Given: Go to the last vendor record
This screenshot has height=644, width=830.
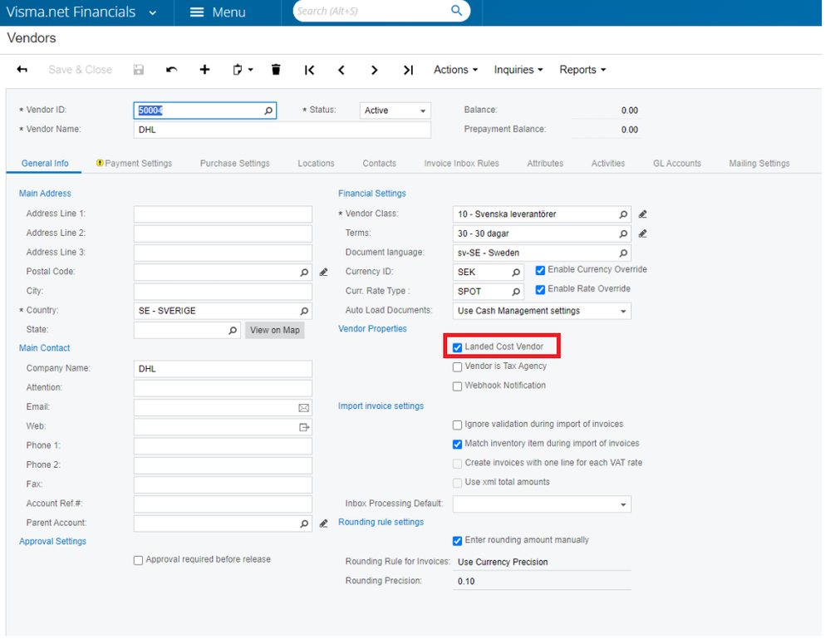Looking at the screenshot, I should coord(408,70).
